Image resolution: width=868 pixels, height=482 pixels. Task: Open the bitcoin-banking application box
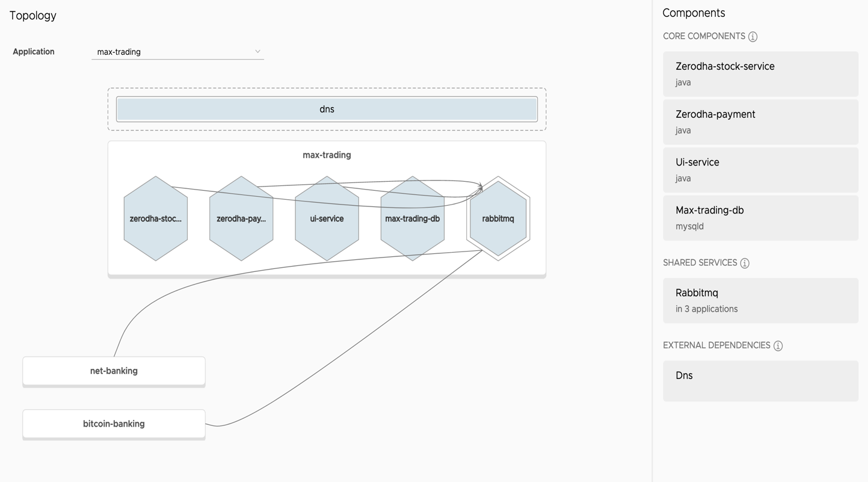coord(114,424)
